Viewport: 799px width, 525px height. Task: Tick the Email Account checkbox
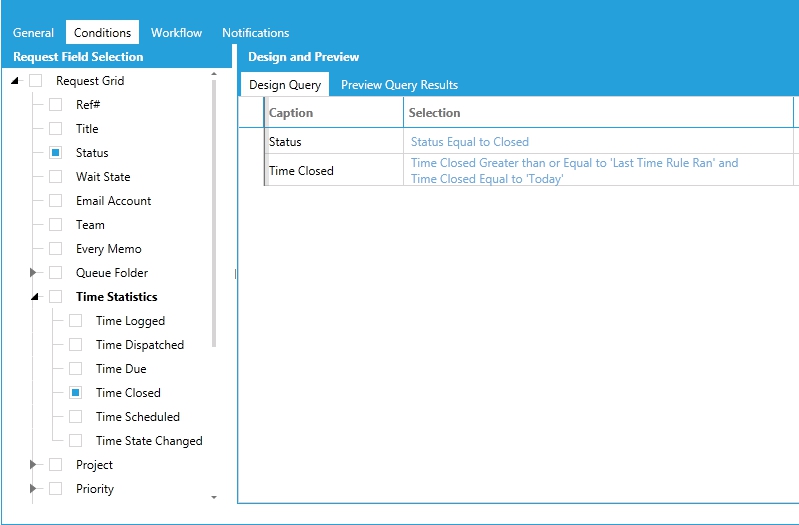tap(56, 200)
